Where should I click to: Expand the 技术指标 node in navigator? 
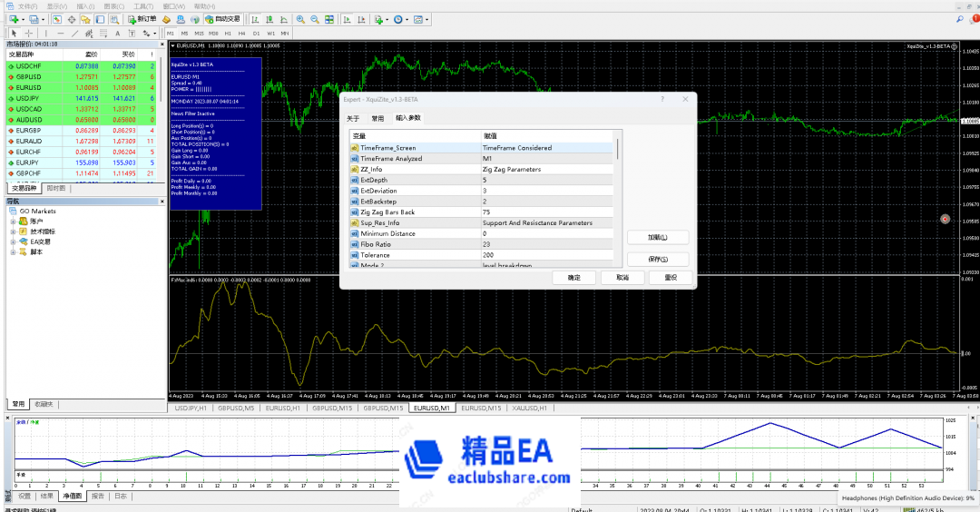click(x=13, y=231)
